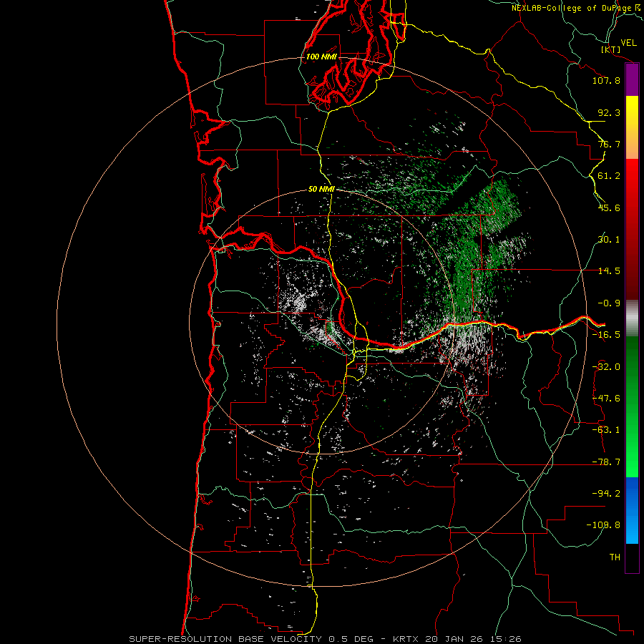Image resolution: width=644 pixels, height=644 pixels.
Task: Click the green segment of the color bar
Action: [632, 406]
